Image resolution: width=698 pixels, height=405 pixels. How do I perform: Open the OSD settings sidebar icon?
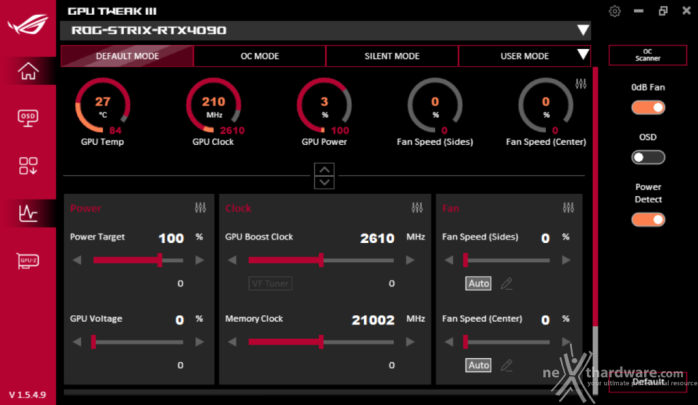tap(28, 118)
